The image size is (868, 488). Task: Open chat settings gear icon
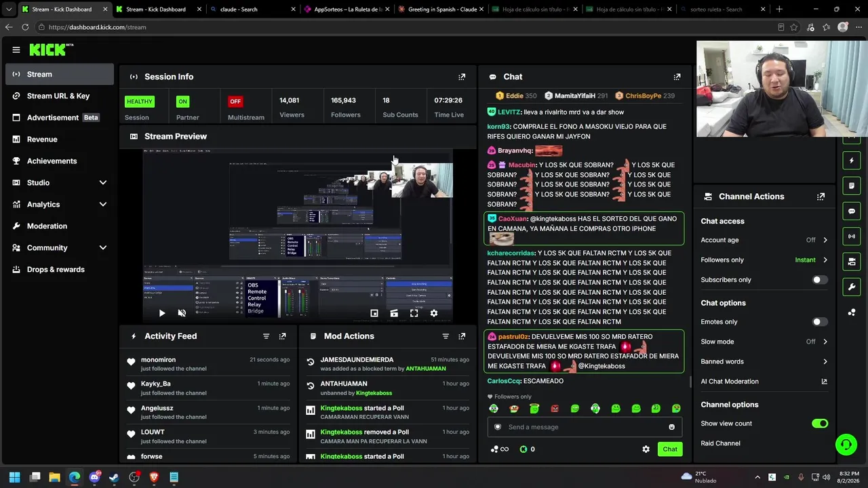(x=646, y=449)
